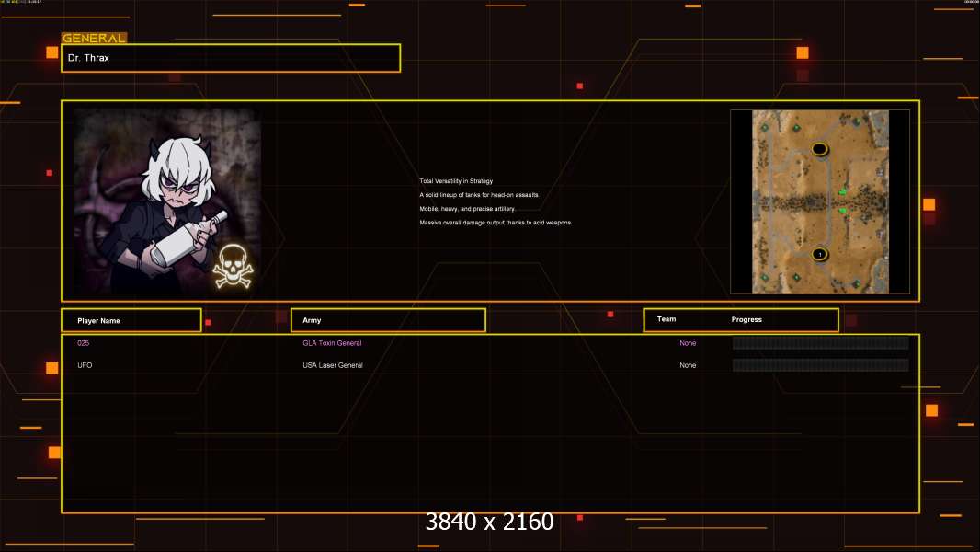Click the GLA Toxin General army entry
Image resolution: width=980 pixels, height=552 pixels.
coord(332,343)
